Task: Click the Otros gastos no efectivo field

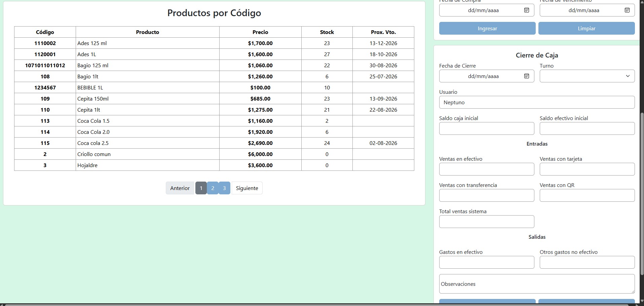Action: (587, 262)
